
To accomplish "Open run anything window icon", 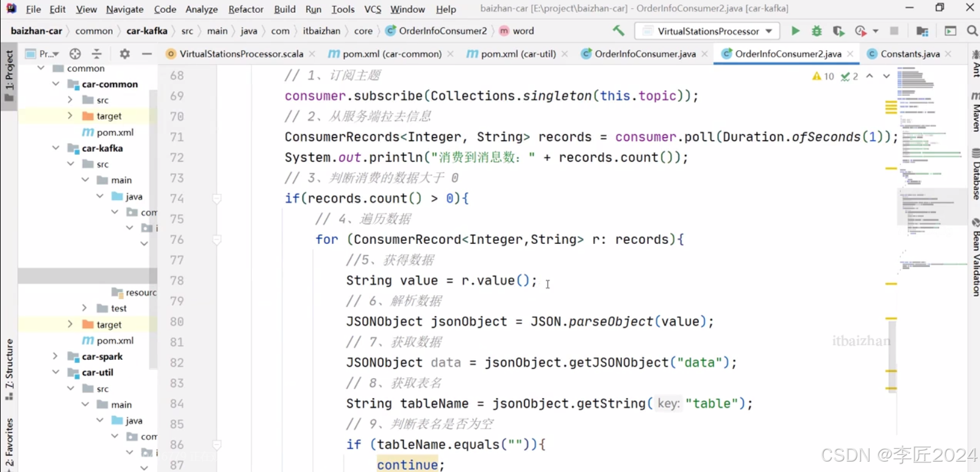I will [x=950, y=30].
